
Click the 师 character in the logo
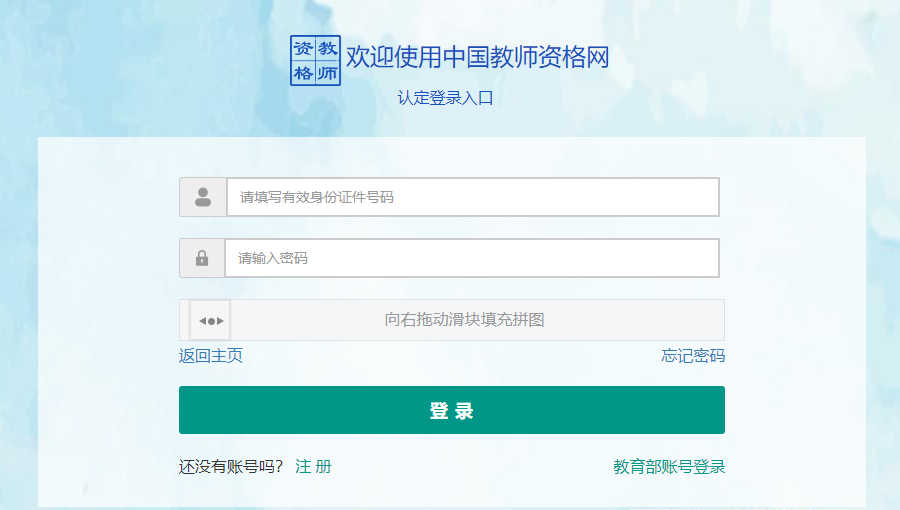point(327,73)
